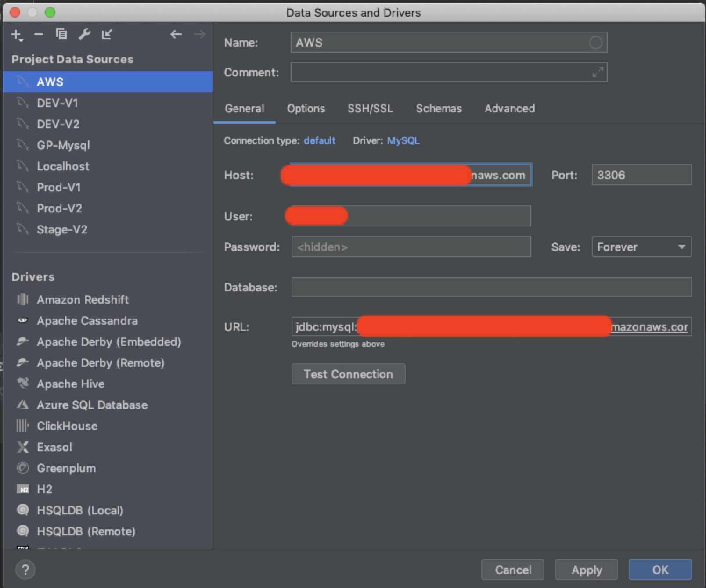
Task: Click the add data source plus icon
Action: tap(17, 35)
